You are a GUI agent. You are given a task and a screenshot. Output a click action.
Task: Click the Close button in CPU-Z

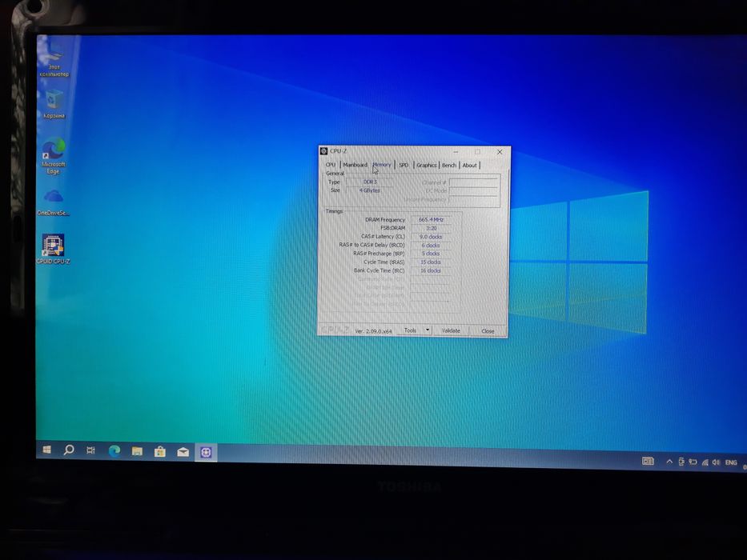click(x=488, y=331)
